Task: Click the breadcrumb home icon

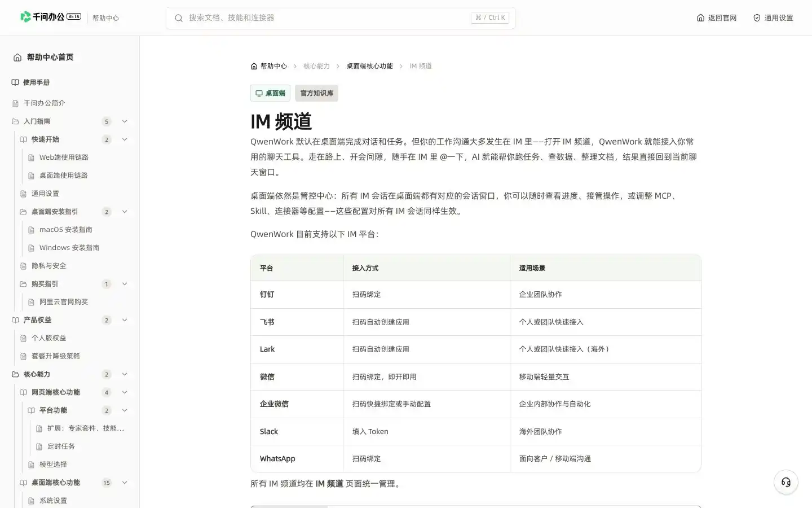Action: [254, 66]
